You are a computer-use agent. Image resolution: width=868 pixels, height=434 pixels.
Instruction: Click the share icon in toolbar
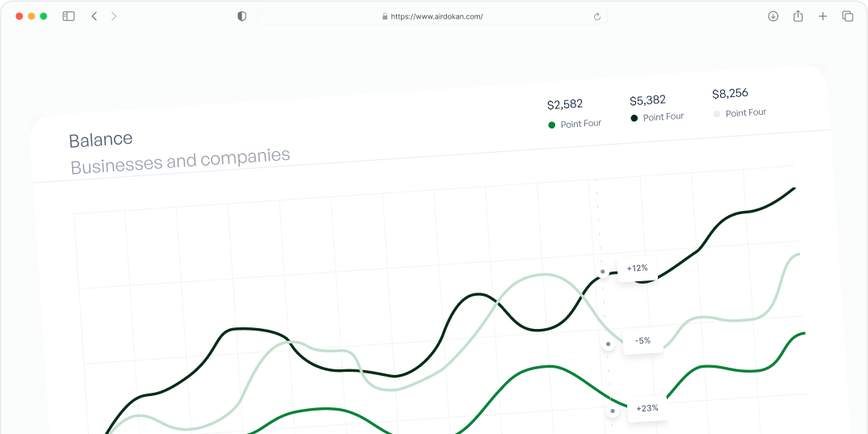pos(798,16)
